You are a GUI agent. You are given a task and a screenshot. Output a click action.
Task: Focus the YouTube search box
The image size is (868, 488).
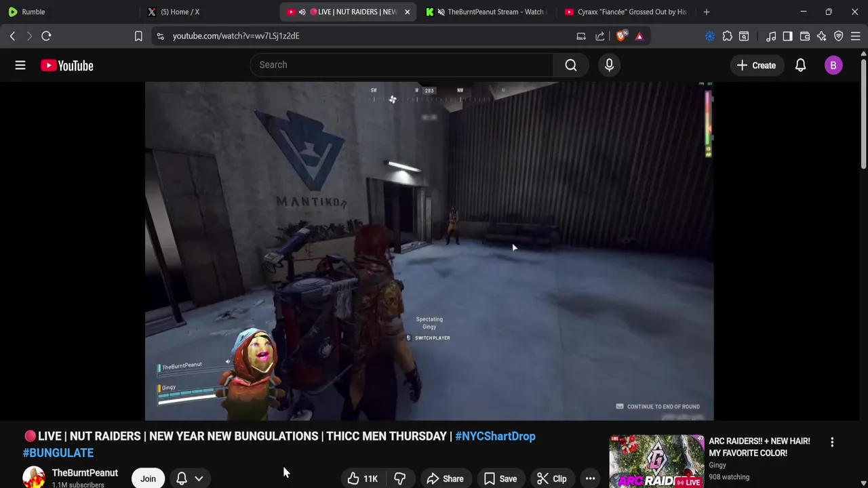(401, 65)
